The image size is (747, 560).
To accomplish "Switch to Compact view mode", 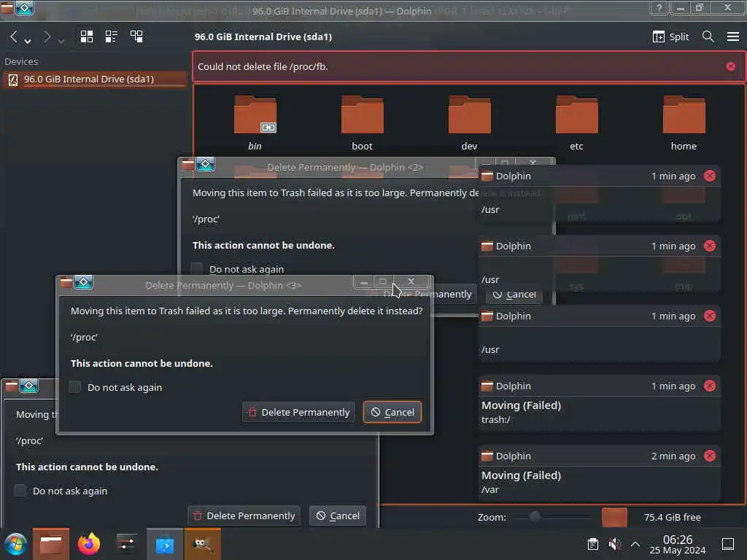I will coord(112,36).
